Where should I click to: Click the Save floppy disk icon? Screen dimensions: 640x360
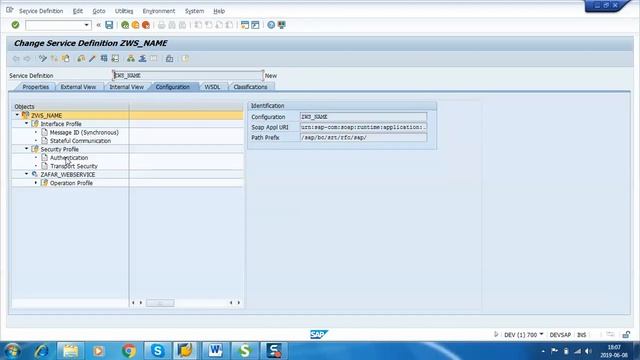(x=109, y=25)
